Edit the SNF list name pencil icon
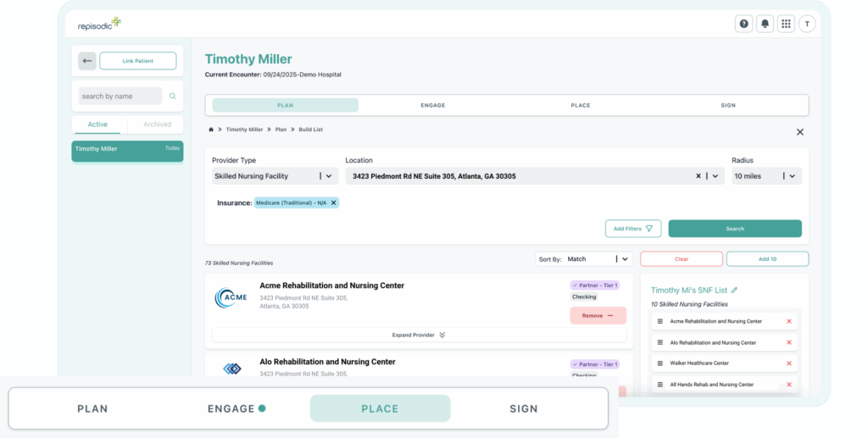Image resolution: width=868 pixels, height=438 pixels. coord(734,290)
